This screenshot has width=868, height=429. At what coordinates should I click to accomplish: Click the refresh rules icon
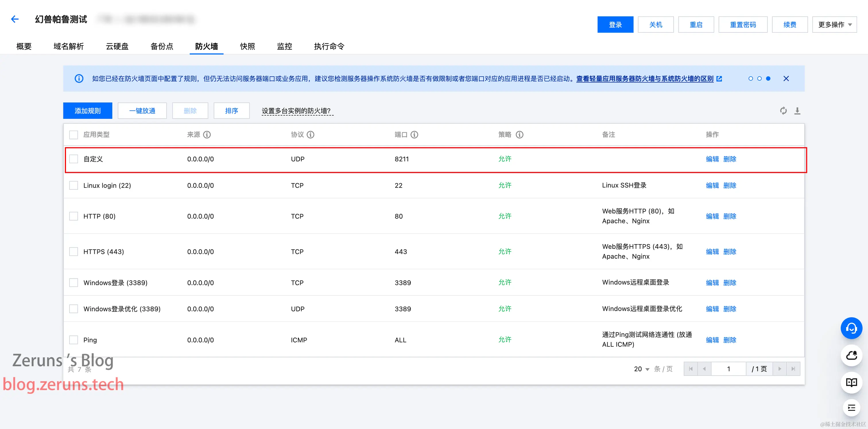click(783, 111)
